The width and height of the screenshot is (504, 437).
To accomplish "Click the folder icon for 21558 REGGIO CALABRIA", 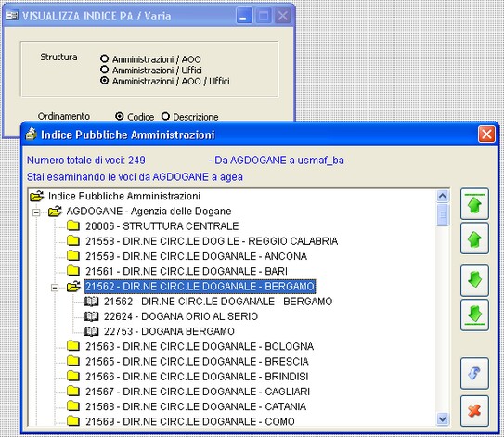I will pyautogui.click(x=73, y=240).
